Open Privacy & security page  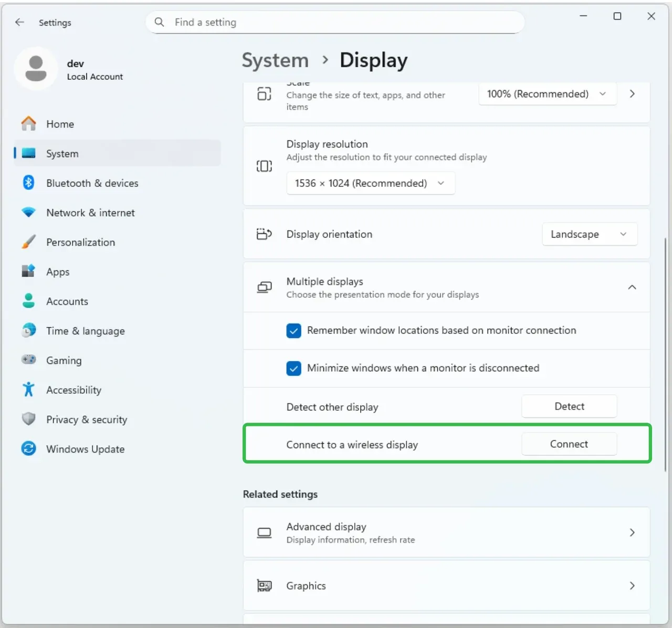click(x=118, y=419)
